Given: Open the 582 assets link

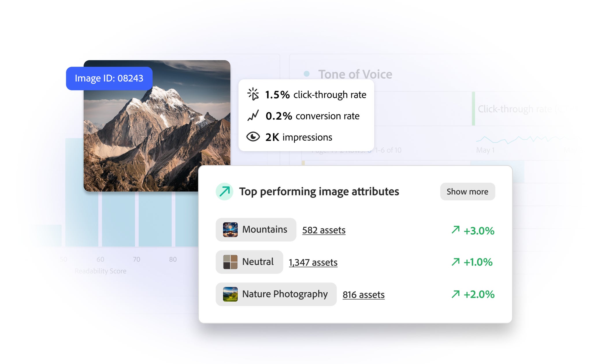Looking at the screenshot, I should click(324, 230).
